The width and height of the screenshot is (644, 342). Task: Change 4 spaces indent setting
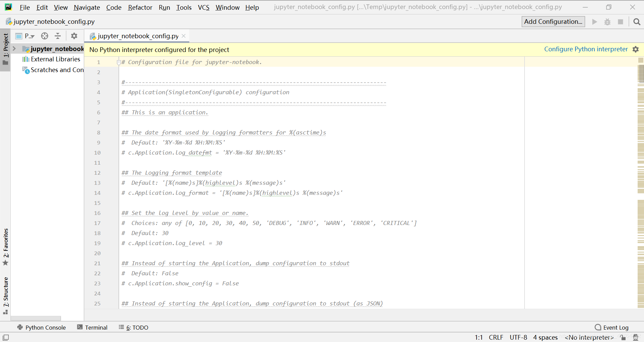[545, 337]
